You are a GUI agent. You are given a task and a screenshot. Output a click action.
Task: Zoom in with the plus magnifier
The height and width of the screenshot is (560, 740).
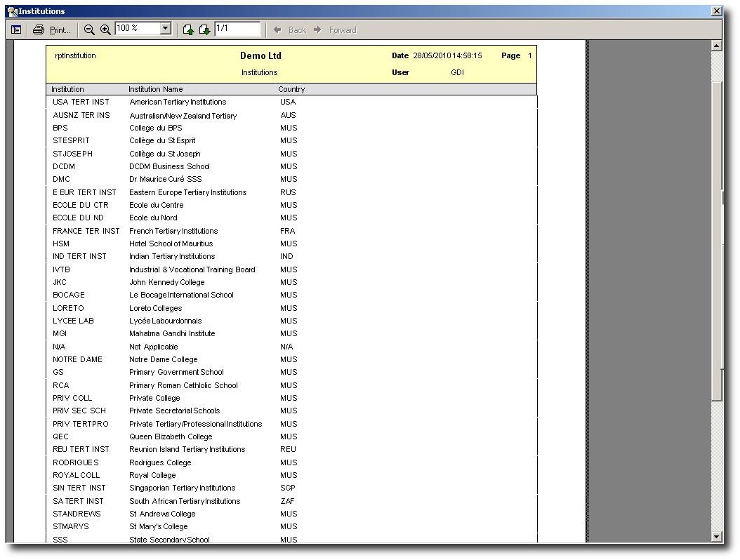105,29
